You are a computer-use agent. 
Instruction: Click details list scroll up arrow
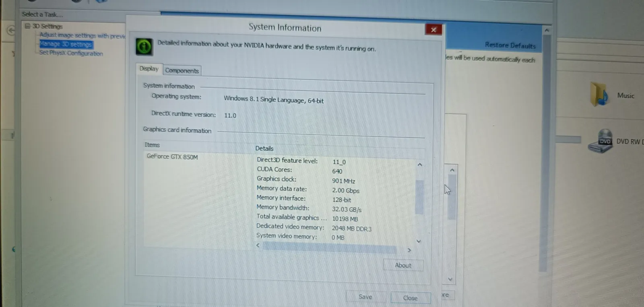420,165
